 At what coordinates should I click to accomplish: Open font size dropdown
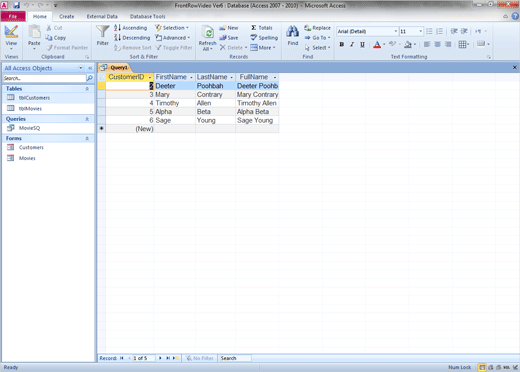[x=421, y=31]
